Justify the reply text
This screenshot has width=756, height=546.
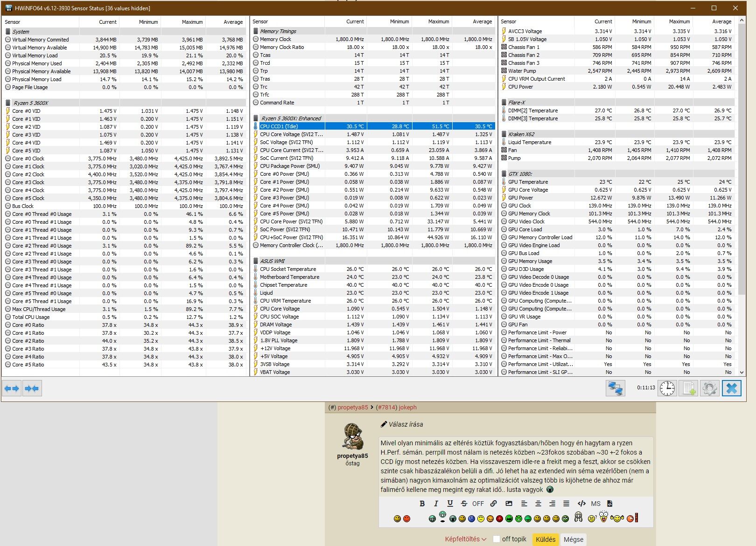click(x=566, y=504)
